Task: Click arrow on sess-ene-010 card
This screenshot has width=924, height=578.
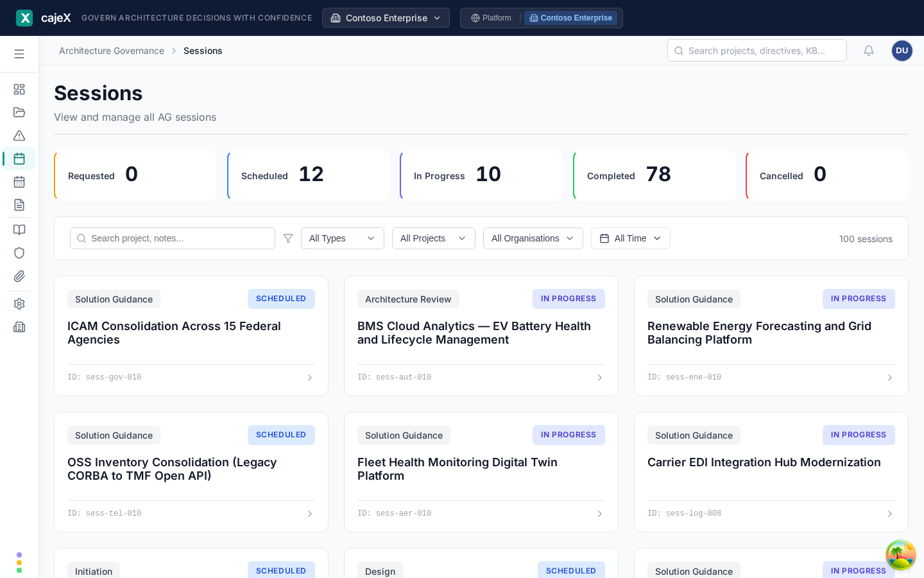Action: point(890,378)
